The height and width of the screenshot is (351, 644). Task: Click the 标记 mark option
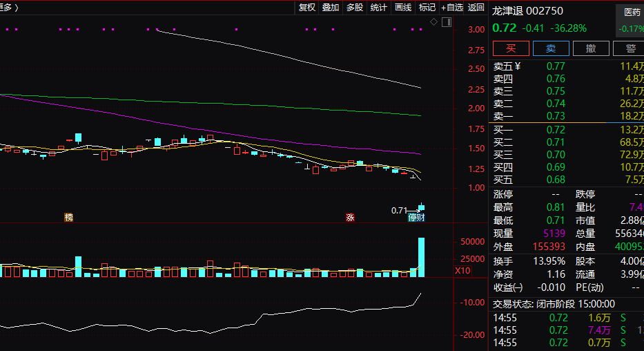click(427, 8)
